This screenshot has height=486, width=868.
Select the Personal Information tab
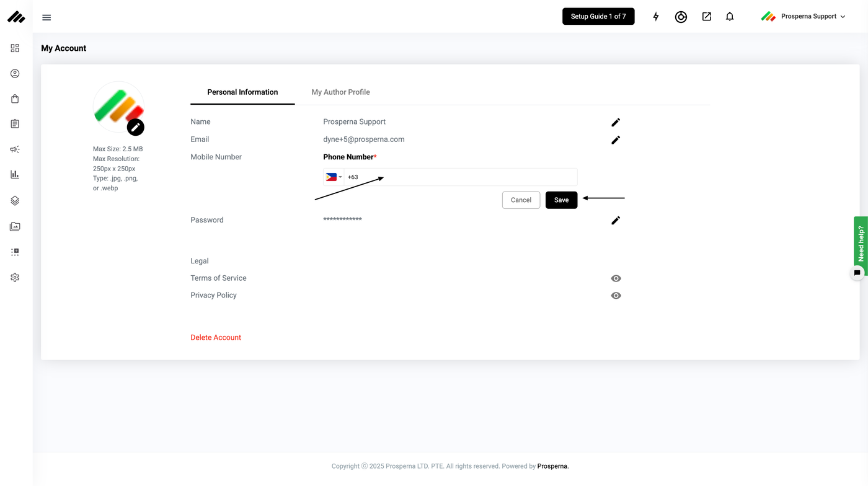[x=242, y=92]
